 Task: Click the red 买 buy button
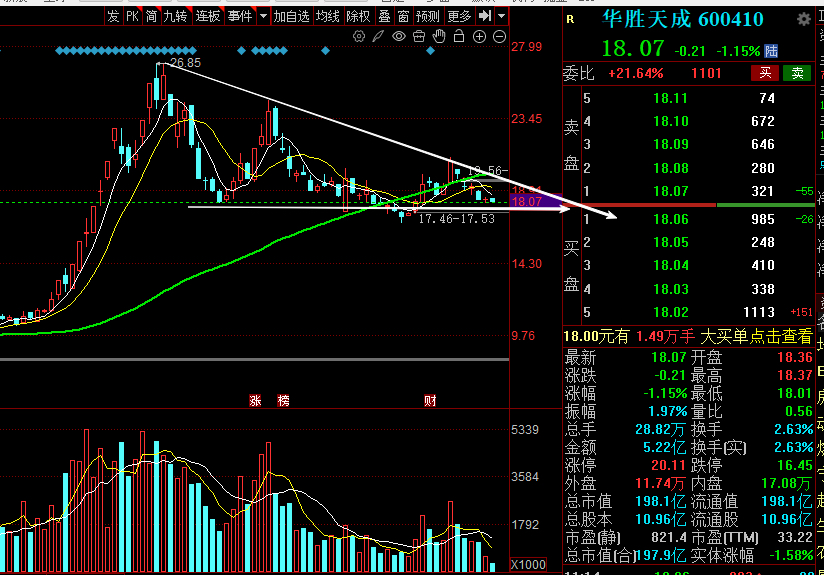pyautogui.click(x=765, y=73)
